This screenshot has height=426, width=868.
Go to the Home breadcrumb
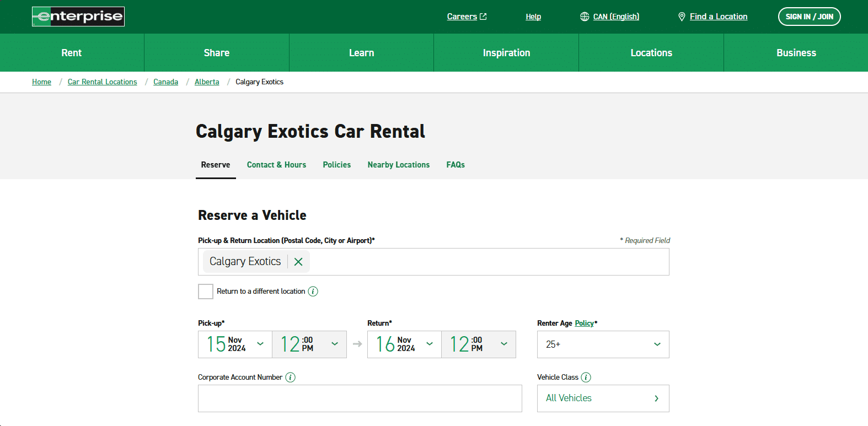click(x=41, y=82)
